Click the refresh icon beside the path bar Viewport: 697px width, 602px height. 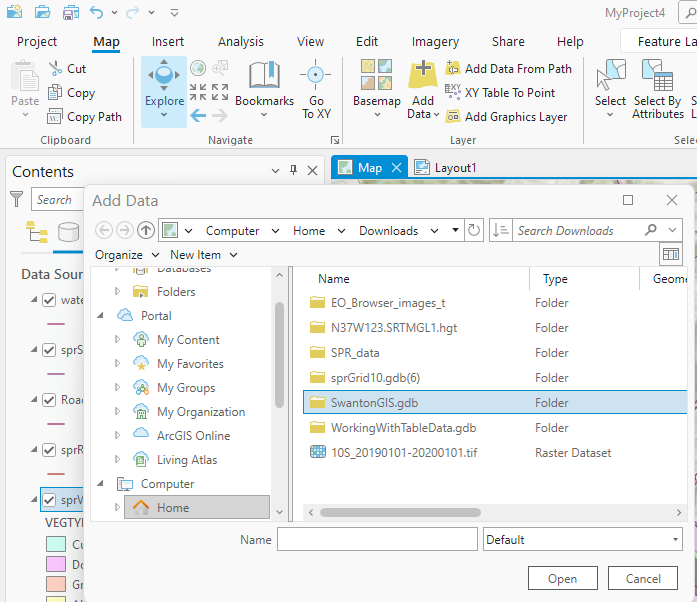click(474, 230)
